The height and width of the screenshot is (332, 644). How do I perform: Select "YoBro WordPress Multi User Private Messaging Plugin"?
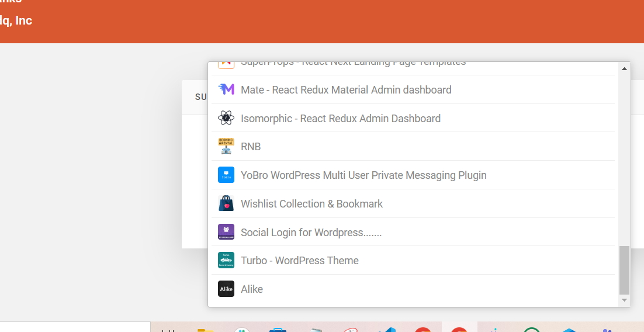(x=363, y=175)
